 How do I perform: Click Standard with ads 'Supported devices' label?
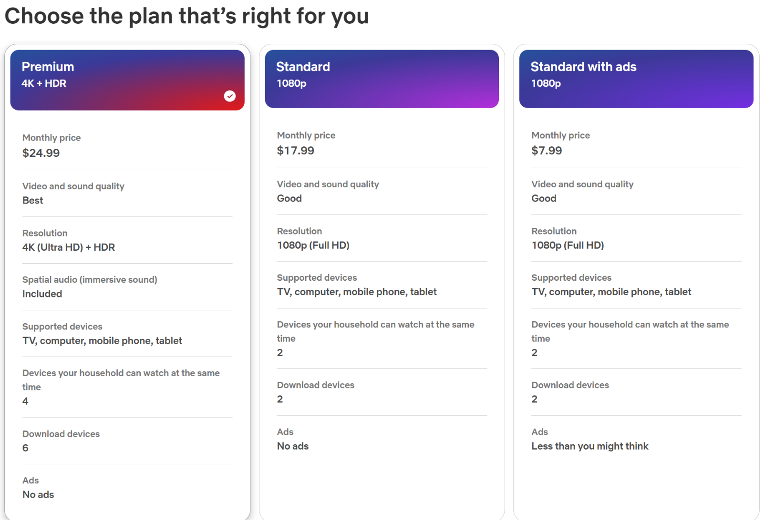pos(571,278)
